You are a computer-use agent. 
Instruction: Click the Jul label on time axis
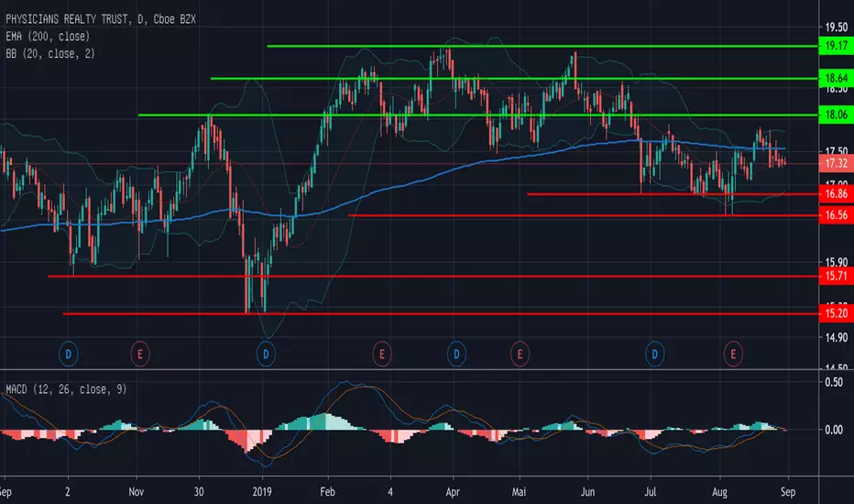tap(651, 492)
